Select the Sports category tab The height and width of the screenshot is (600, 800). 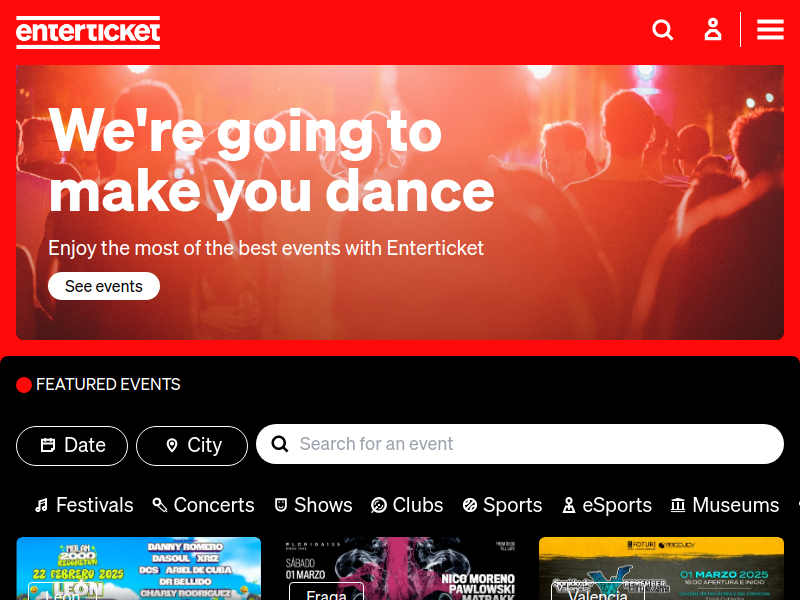pyautogui.click(x=502, y=505)
